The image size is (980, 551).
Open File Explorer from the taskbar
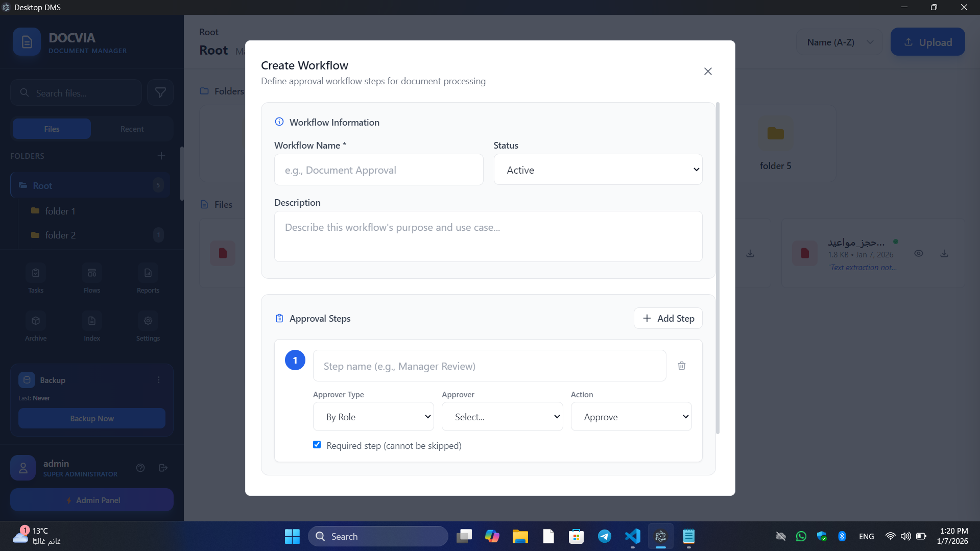pyautogui.click(x=520, y=537)
